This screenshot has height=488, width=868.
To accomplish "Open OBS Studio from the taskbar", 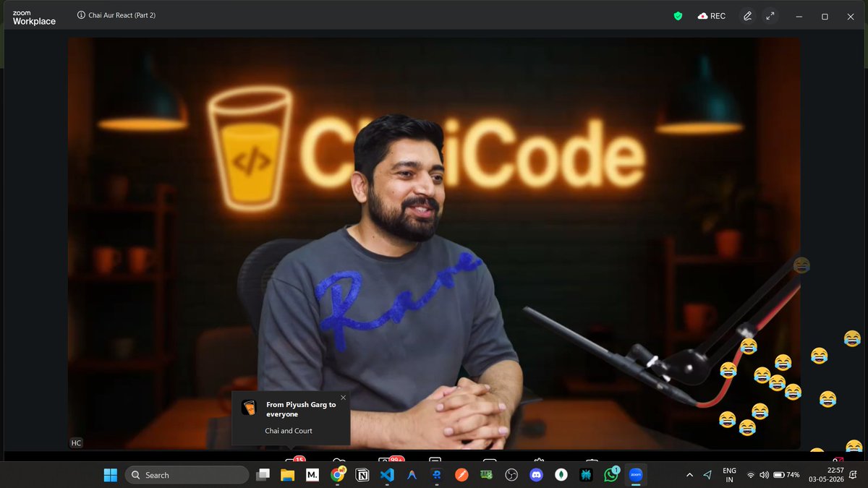I will point(511,475).
